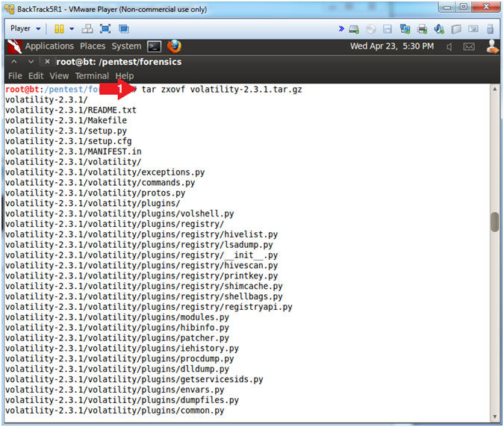Send Ctrl+Alt+Del to the virtual machine

click(x=87, y=29)
